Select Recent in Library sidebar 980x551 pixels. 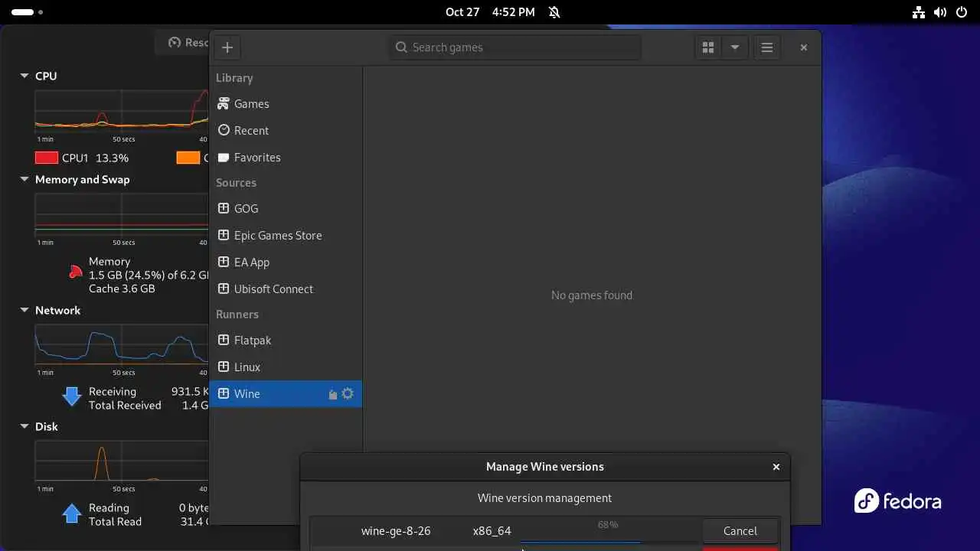(x=286, y=131)
